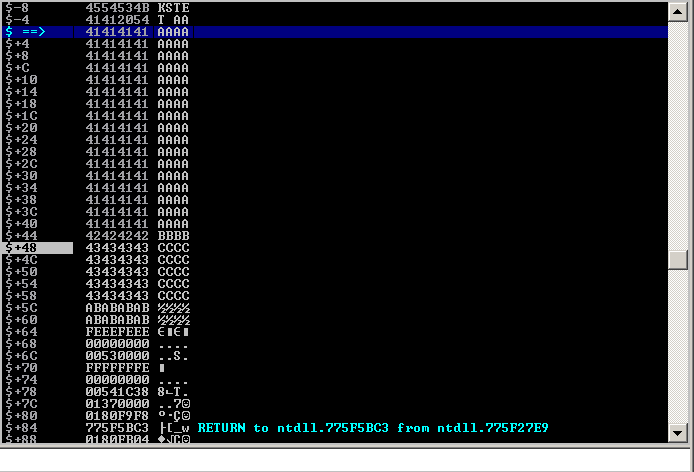
Task: Click the $+30 stack offset
Action: tap(22, 175)
